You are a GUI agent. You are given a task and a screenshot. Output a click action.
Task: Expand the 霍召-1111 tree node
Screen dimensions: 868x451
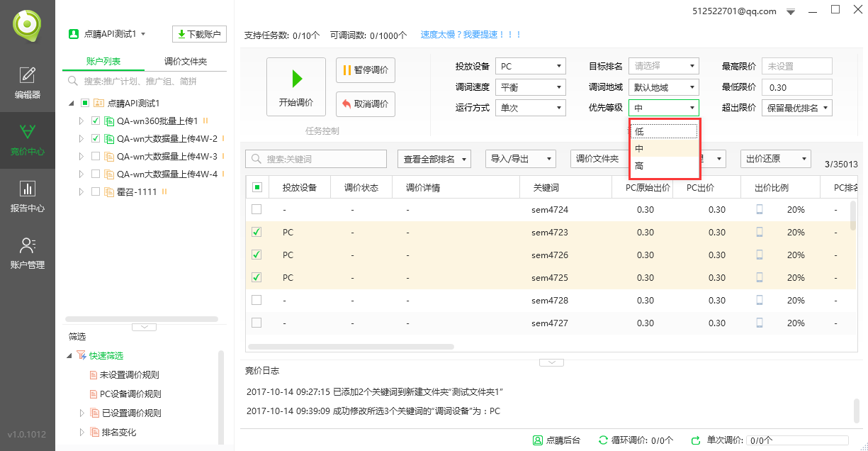tap(81, 191)
